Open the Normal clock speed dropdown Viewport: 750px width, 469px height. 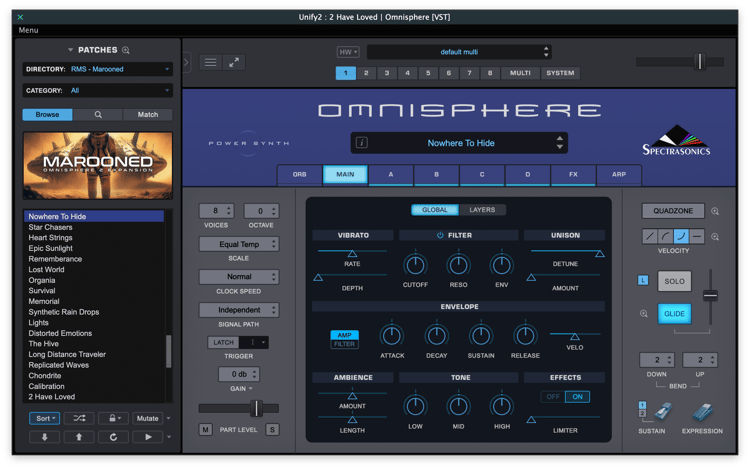239,277
